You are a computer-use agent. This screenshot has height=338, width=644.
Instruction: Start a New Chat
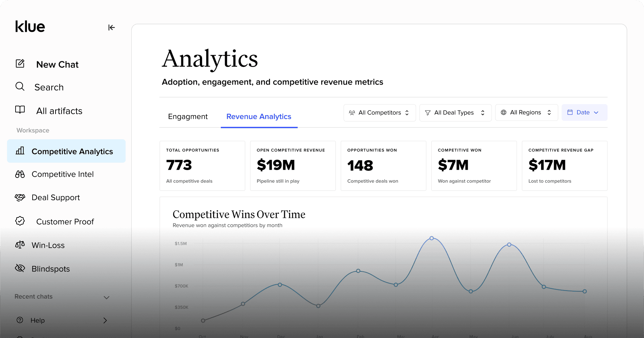pos(57,64)
